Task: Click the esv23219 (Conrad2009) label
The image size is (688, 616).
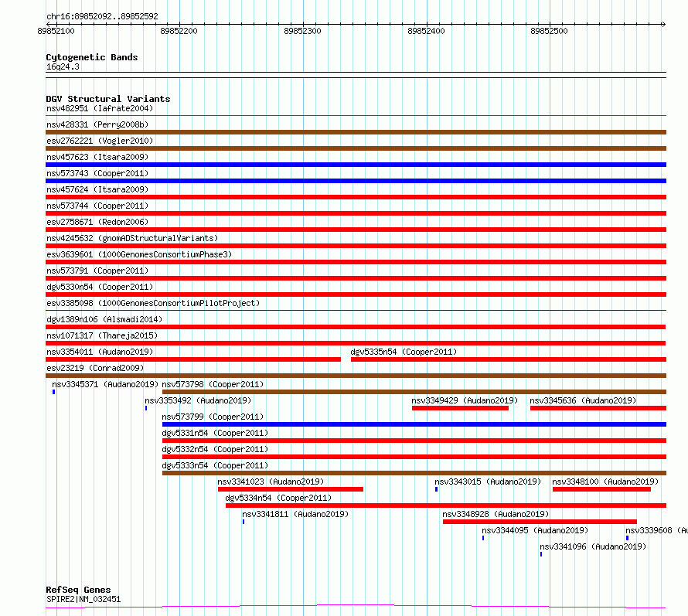Action: 95,368
